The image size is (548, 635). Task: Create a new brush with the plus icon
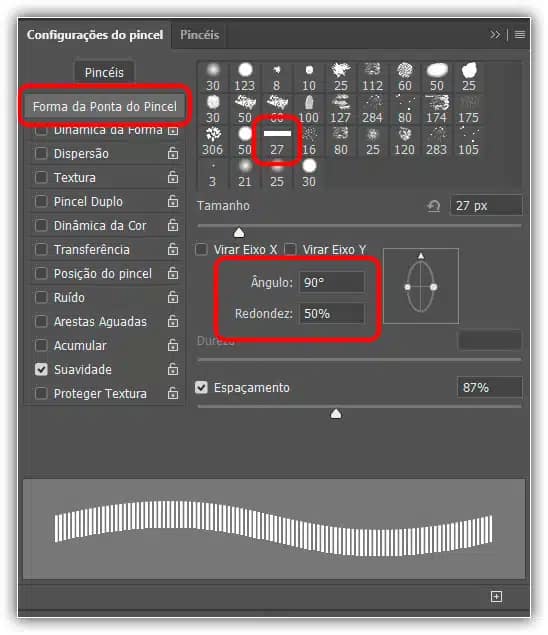tap(496, 596)
